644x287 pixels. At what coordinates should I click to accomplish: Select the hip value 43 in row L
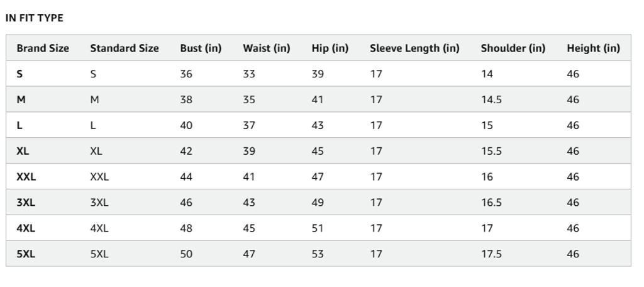318,125
